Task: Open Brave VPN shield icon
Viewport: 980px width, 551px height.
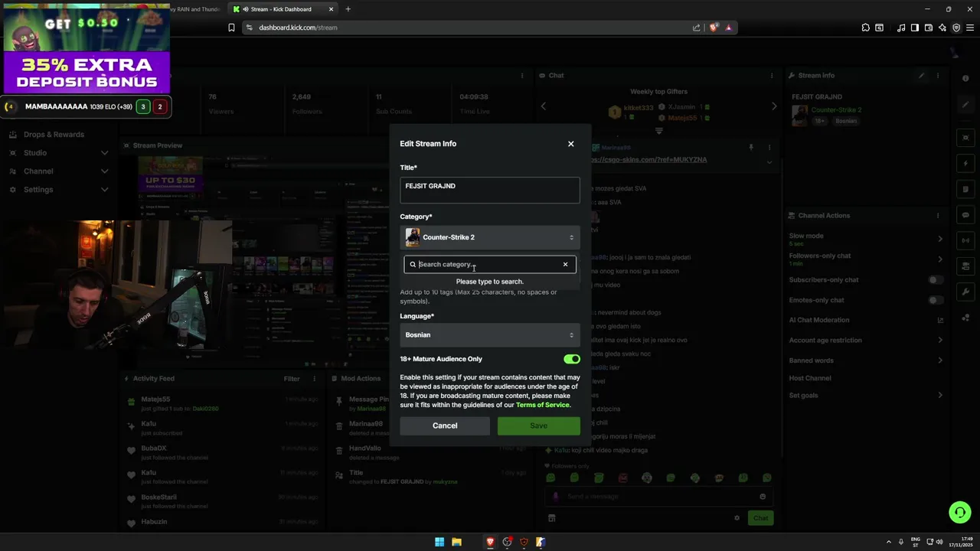Action: click(956, 28)
